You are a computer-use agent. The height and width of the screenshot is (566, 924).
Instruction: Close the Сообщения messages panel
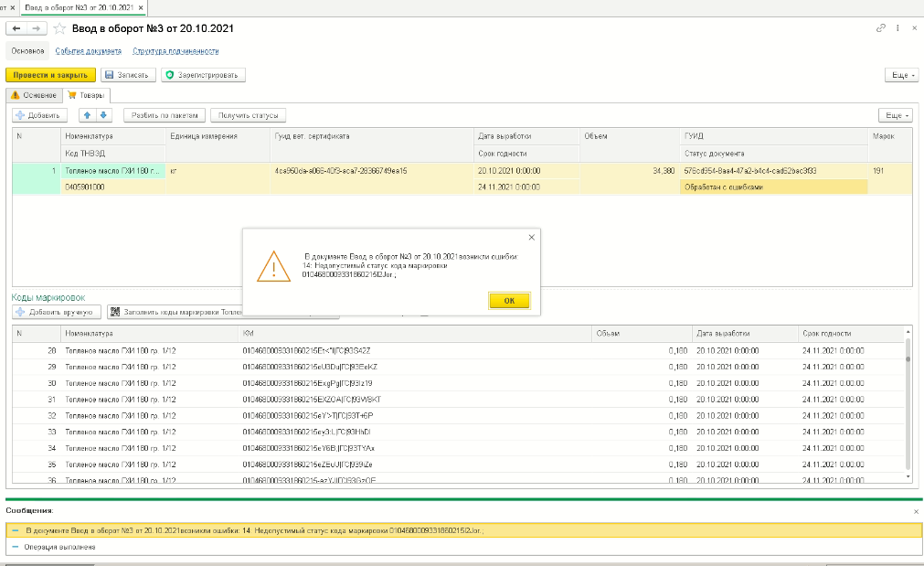916,511
